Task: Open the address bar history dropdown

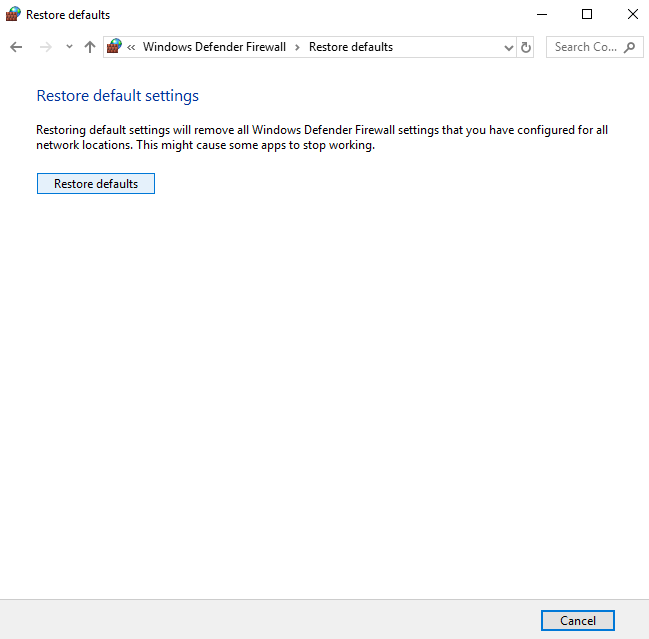Action: 509,47
